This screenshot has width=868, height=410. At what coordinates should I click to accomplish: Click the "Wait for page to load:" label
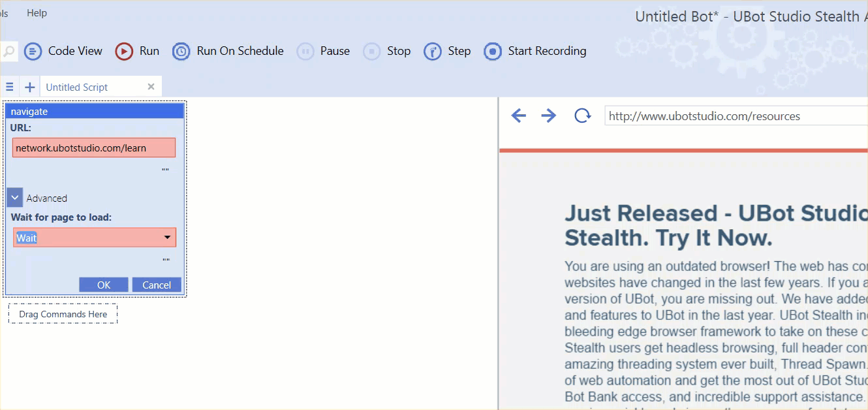61,217
